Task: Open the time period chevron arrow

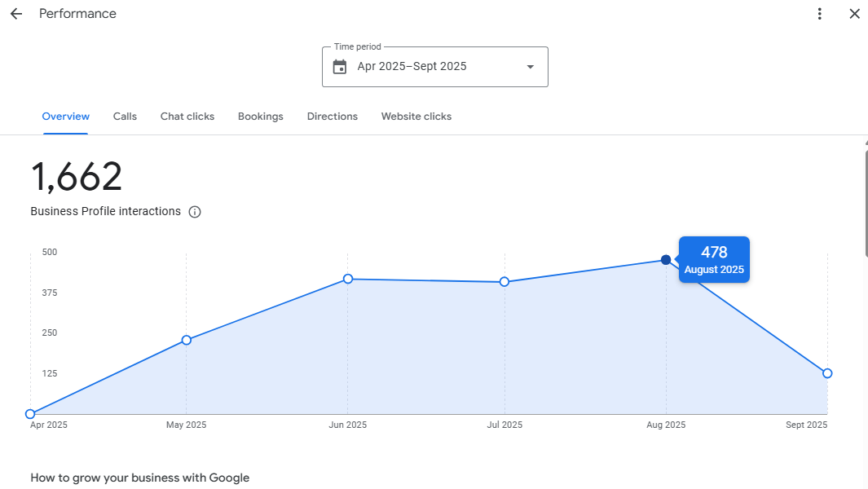Action: coord(530,67)
